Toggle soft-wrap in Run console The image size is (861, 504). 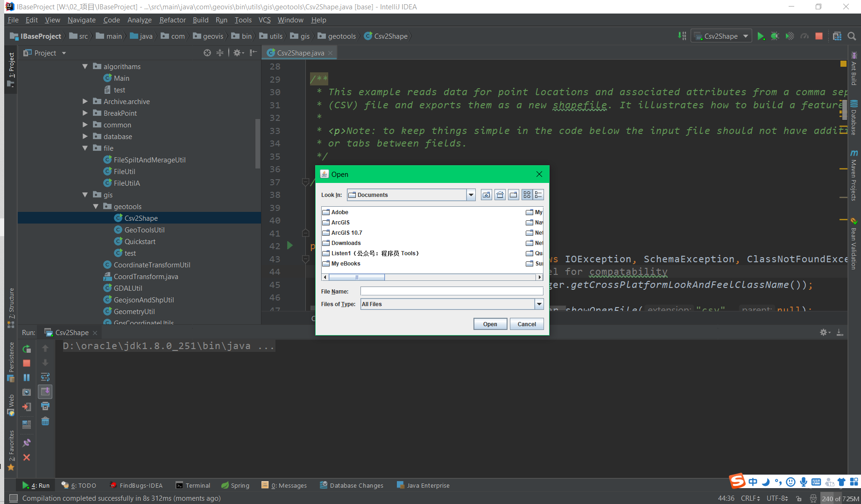tap(45, 377)
